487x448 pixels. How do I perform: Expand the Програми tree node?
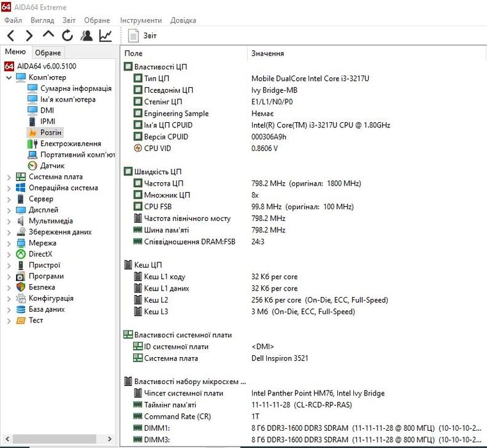(9, 276)
